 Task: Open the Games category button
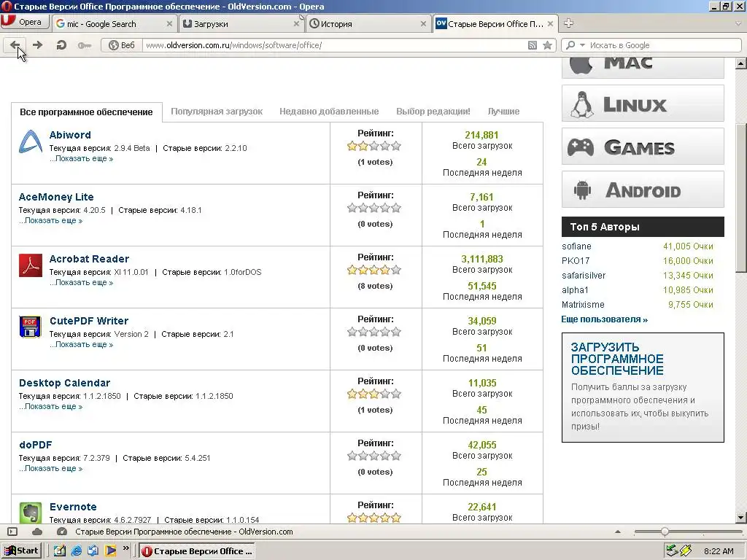point(643,146)
